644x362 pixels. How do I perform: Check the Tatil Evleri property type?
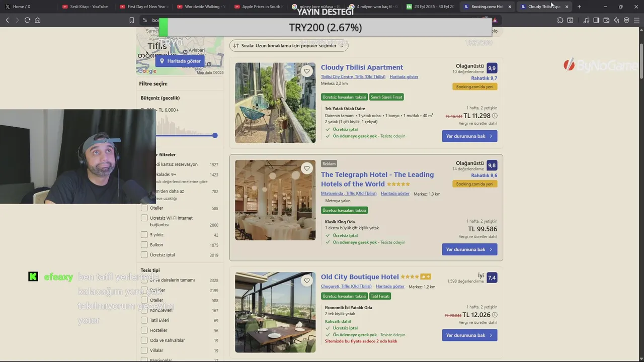point(144,320)
